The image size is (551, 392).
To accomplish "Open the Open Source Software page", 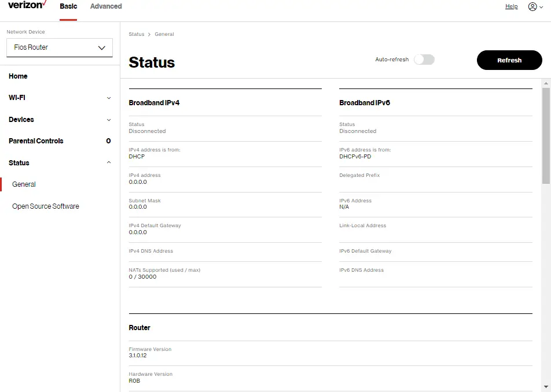I will click(x=46, y=206).
